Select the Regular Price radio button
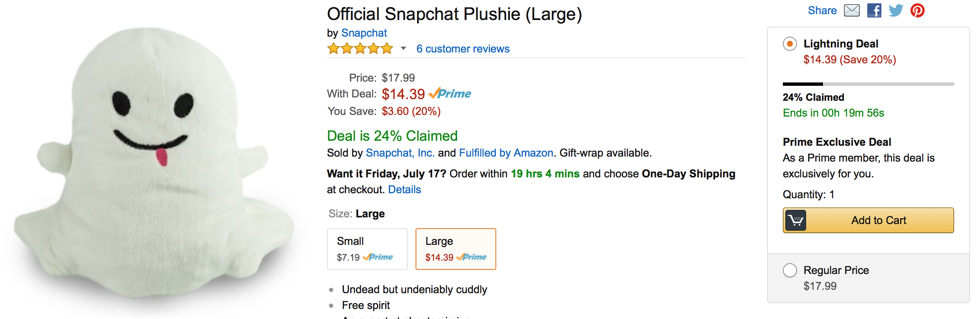980x319 pixels. tap(789, 270)
